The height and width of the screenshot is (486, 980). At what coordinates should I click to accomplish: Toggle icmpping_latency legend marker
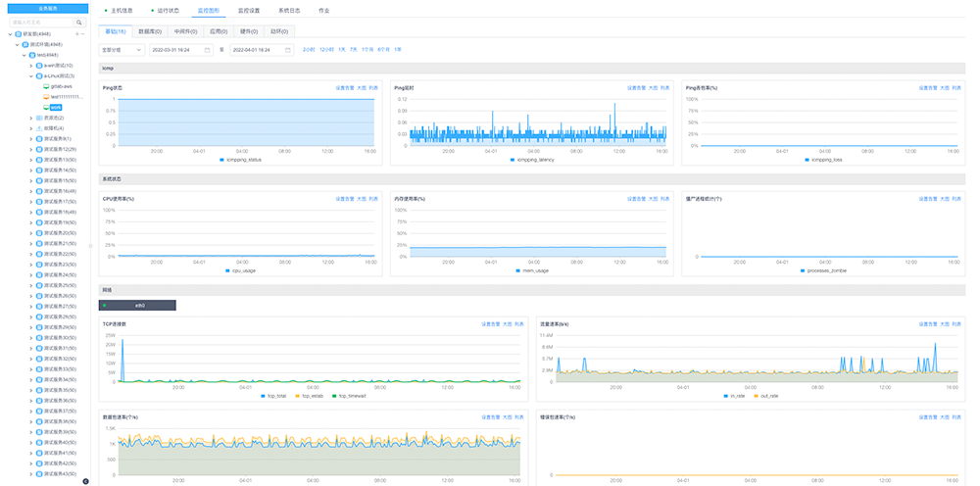coord(512,160)
